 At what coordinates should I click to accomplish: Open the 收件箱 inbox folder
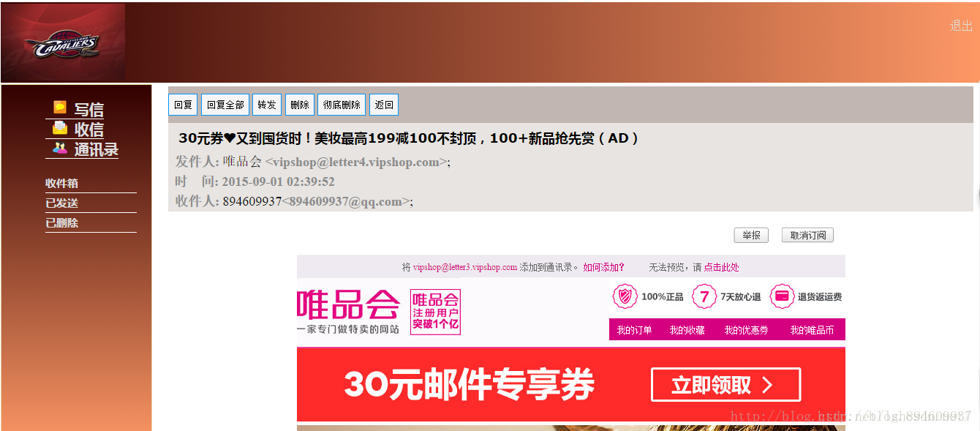point(62,183)
